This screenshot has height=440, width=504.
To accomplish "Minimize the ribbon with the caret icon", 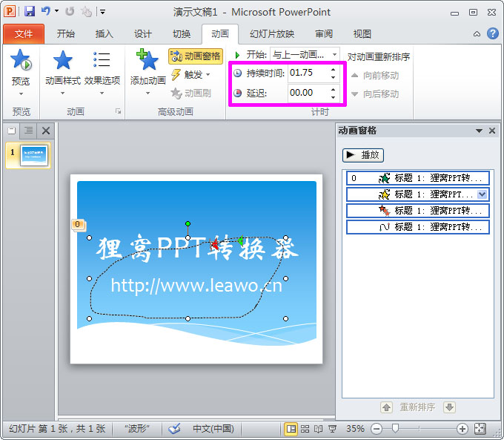I will pyautogui.click(x=477, y=34).
